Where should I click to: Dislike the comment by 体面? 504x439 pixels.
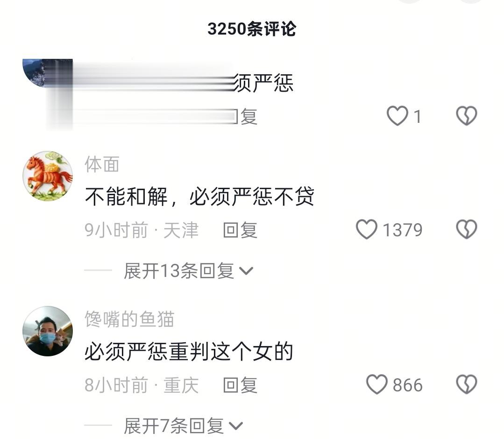coord(466,229)
